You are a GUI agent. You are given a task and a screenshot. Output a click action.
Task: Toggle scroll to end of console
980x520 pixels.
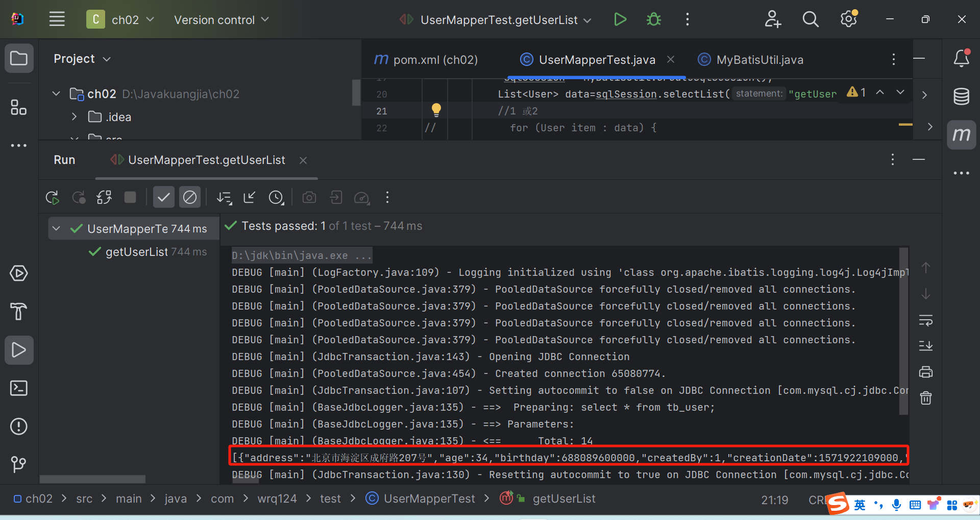(x=926, y=346)
